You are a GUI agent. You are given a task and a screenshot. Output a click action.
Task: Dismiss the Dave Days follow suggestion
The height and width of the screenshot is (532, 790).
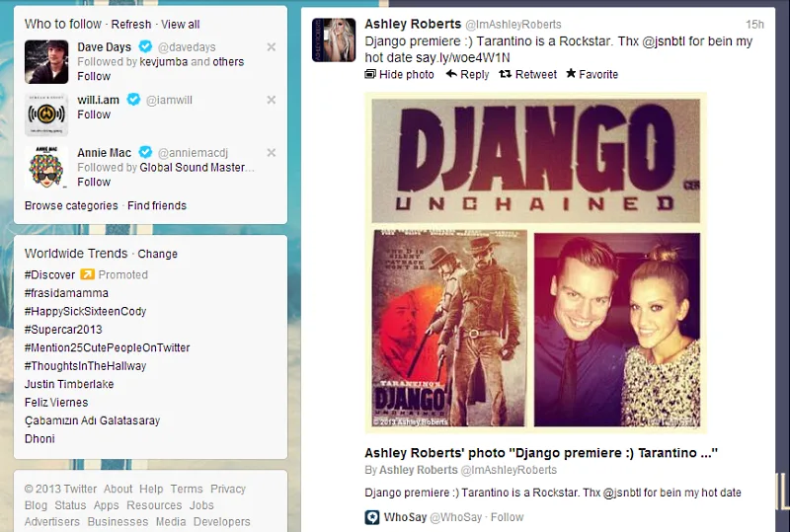click(x=271, y=47)
